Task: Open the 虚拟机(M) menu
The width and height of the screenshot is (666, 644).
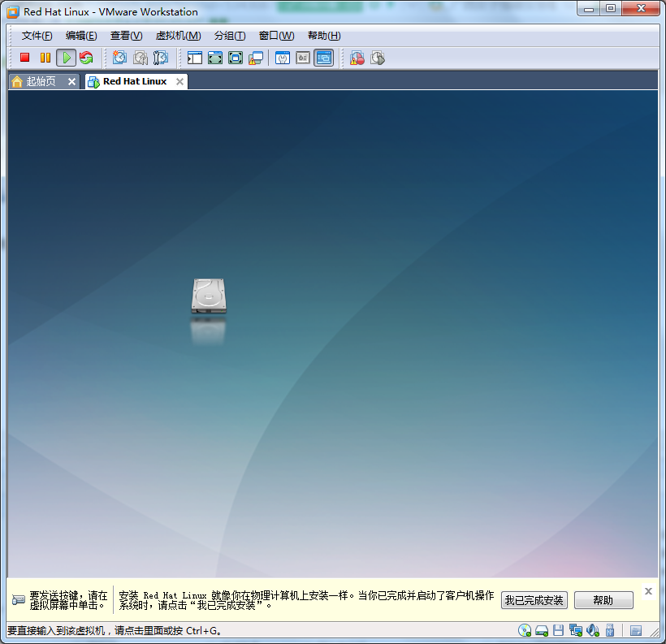Action: pyautogui.click(x=178, y=36)
